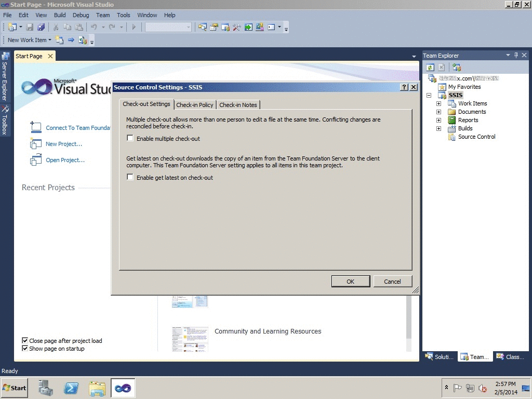Click the New Project toolbar icon
The height and width of the screenshot is (399, 532).
tap(12, 27)
